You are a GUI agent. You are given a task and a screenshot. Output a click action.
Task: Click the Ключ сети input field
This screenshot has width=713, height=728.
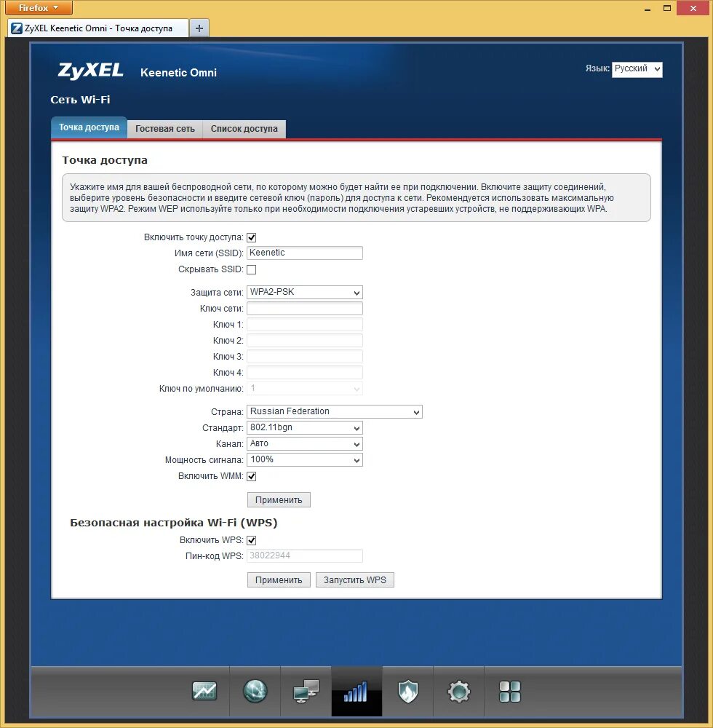(304, 308)
